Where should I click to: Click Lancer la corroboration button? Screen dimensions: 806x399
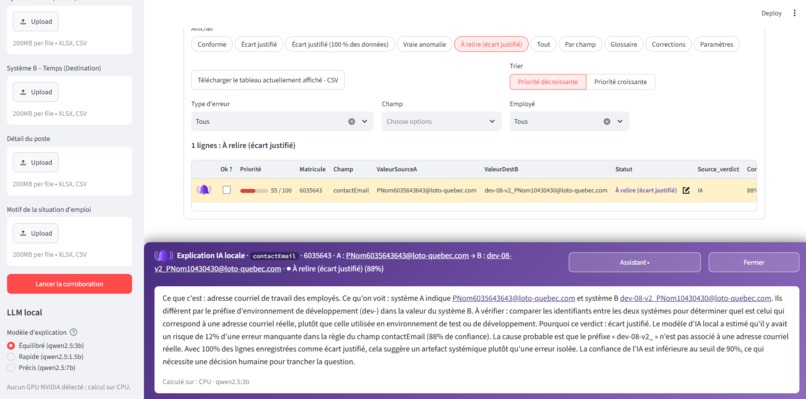69,284
